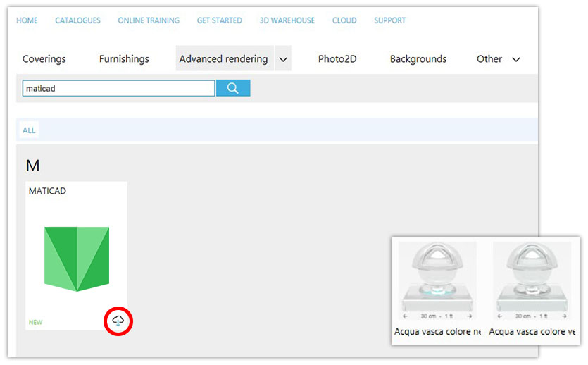Switch to the Coverings tab

point(44,59)
